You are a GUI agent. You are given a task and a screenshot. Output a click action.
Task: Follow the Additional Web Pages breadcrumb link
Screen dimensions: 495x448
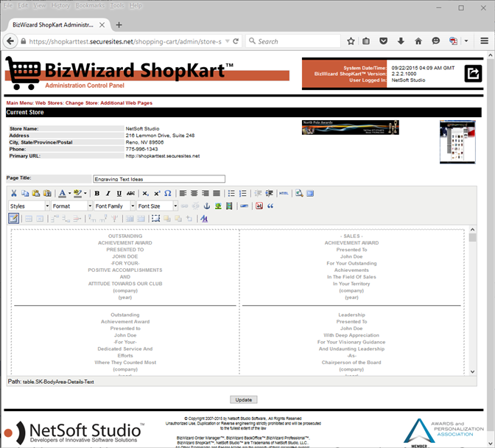point(126,103)
